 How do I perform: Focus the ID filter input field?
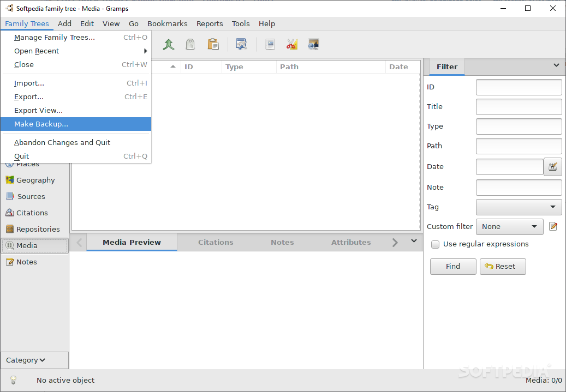519,87
